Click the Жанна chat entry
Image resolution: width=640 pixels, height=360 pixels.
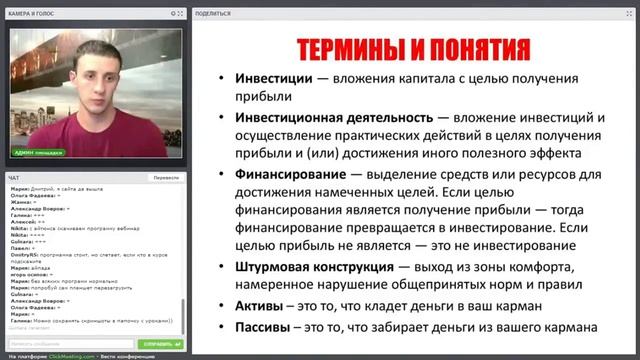coord(23,202)
